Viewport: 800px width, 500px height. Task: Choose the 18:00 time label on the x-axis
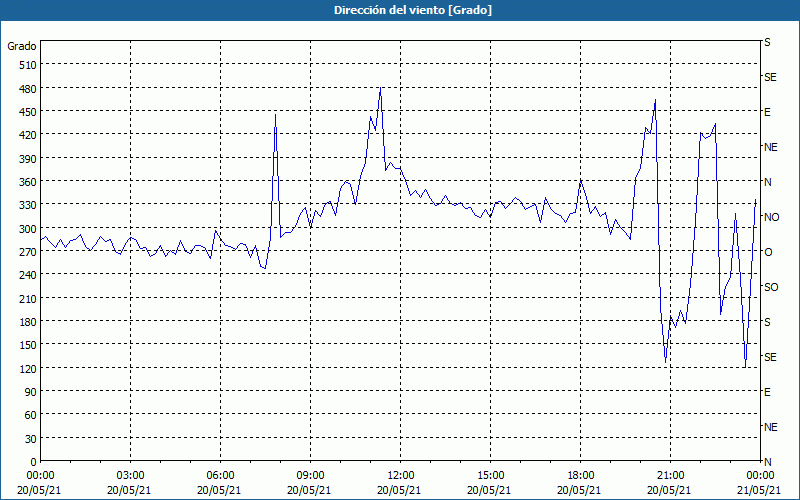pyautogui.click(x=580, y=476)
